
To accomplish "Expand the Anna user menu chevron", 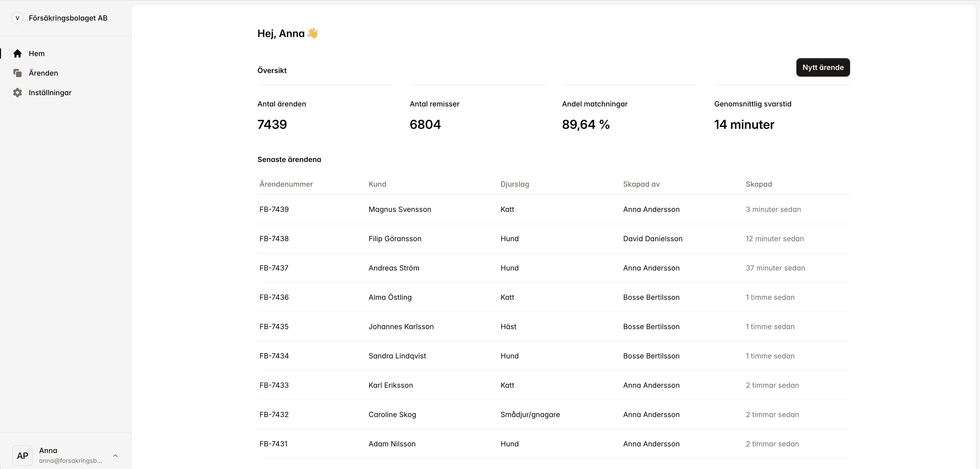I will (115, 455).
